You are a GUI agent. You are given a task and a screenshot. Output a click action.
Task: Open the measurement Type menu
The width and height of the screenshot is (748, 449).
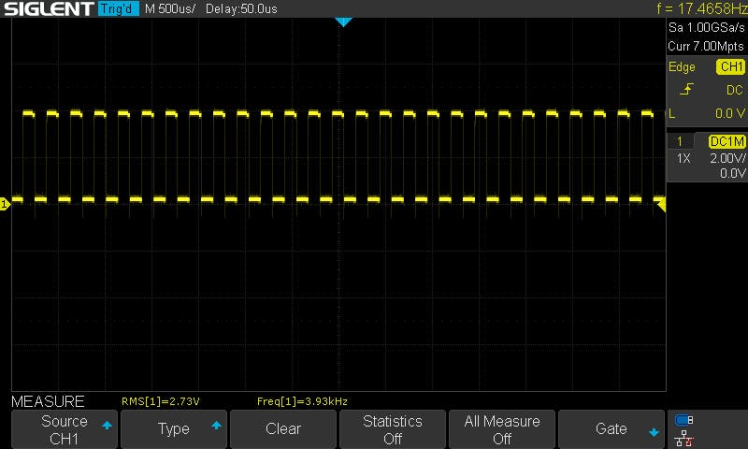pos(174,429)
